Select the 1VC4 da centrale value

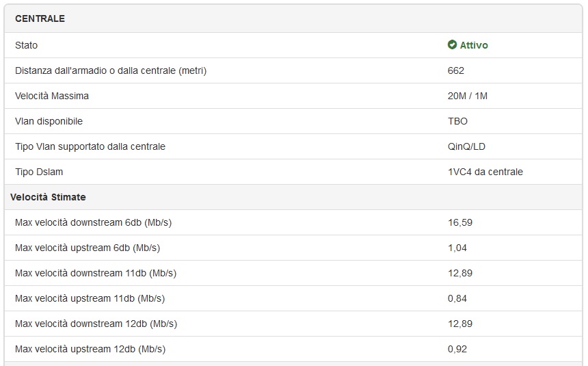pyautogui.click(x=485, y=172)
